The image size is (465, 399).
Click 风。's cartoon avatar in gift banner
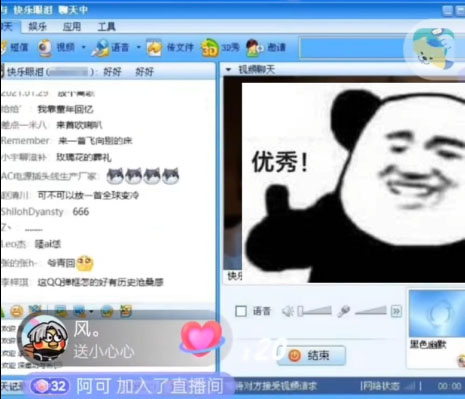[44, 339]
